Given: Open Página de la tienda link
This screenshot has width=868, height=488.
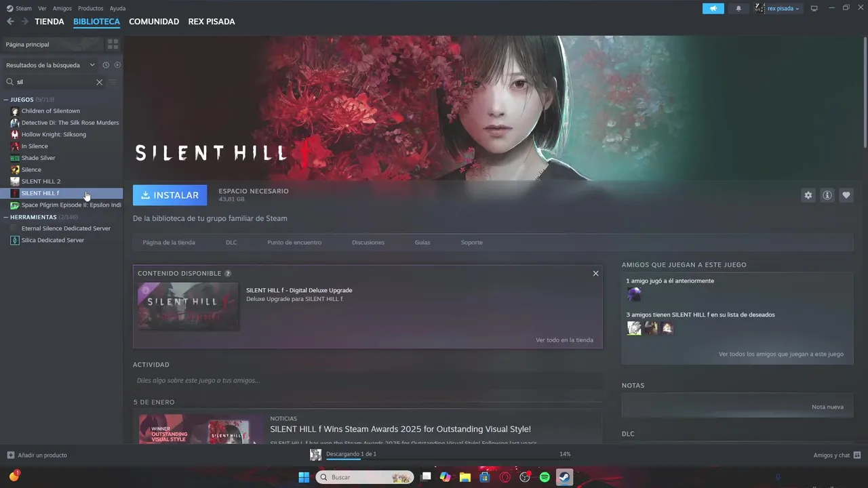Looking at the screenshot, I should pyautogui.click(x=169, y=243).
